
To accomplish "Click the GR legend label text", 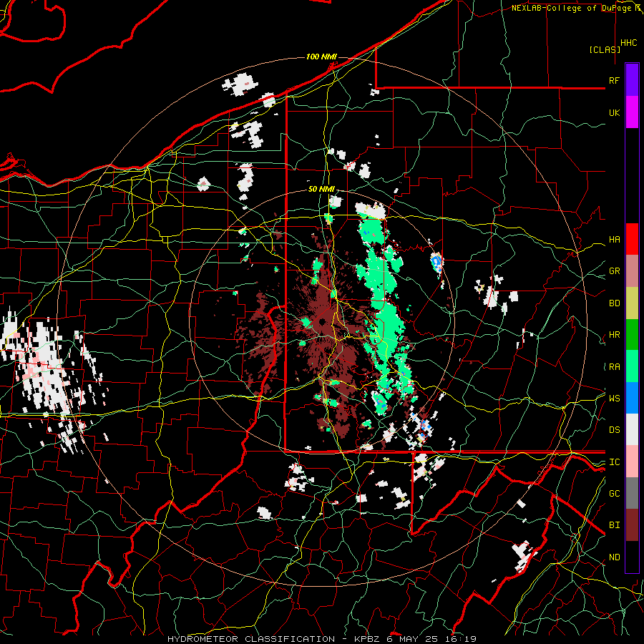I will tap(615, 271).
